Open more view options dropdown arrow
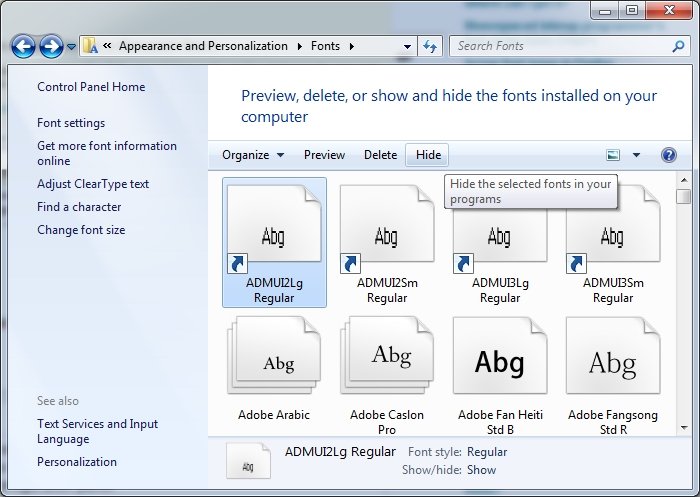The image size is (700, 497). point(636,155)
